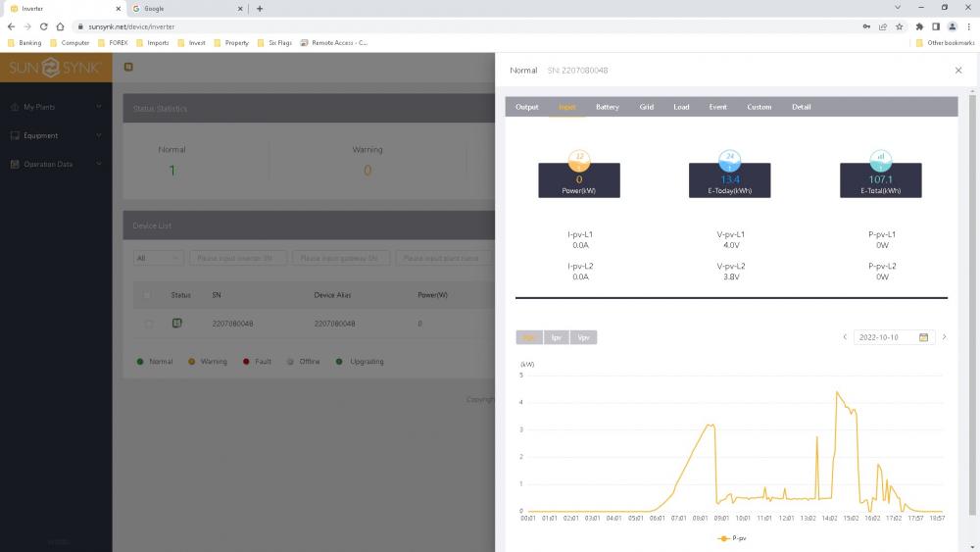This screenshot has width=980, height=552.
Task: Open the Custom tab
Action: (x=759, y=107)
